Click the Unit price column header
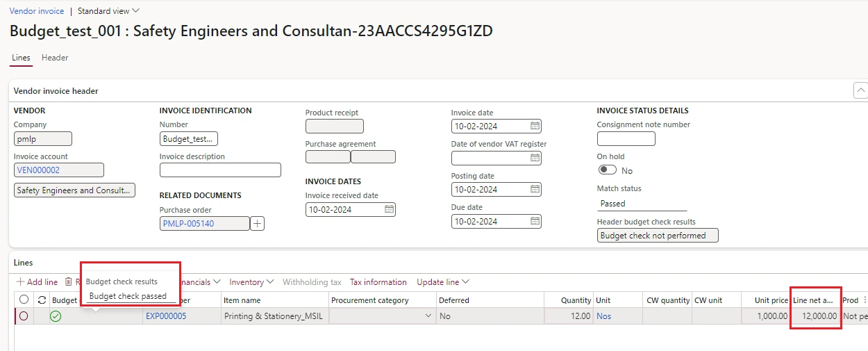Screen dimensions: 868x351 point(766,300)
